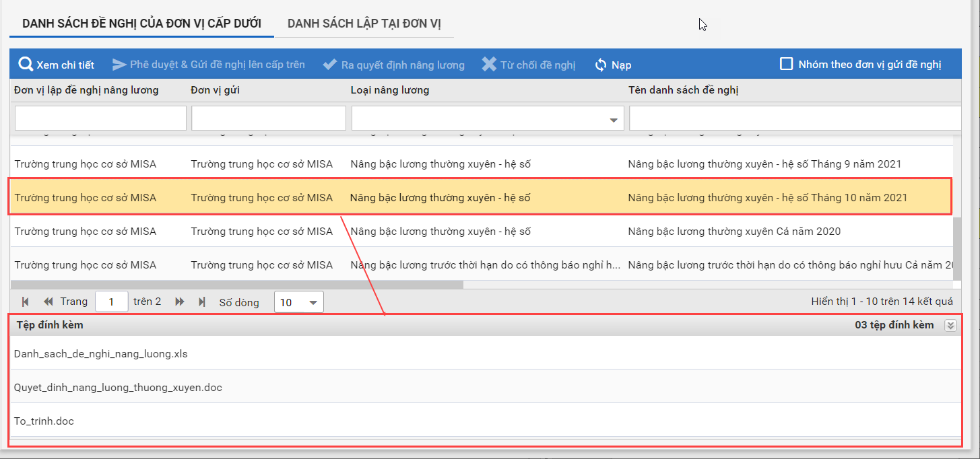Enable Nhóm theo đơn vị gửi đề nghị checkbox
The height and width of the screenshot is (459, 980).
786,64
